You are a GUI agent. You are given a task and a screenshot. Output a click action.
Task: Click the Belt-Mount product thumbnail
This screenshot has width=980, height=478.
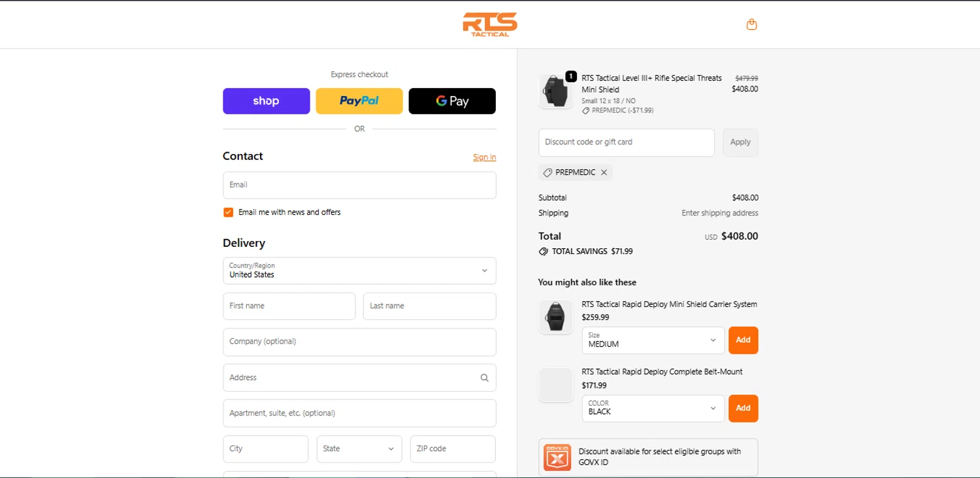tap(556, 385)
